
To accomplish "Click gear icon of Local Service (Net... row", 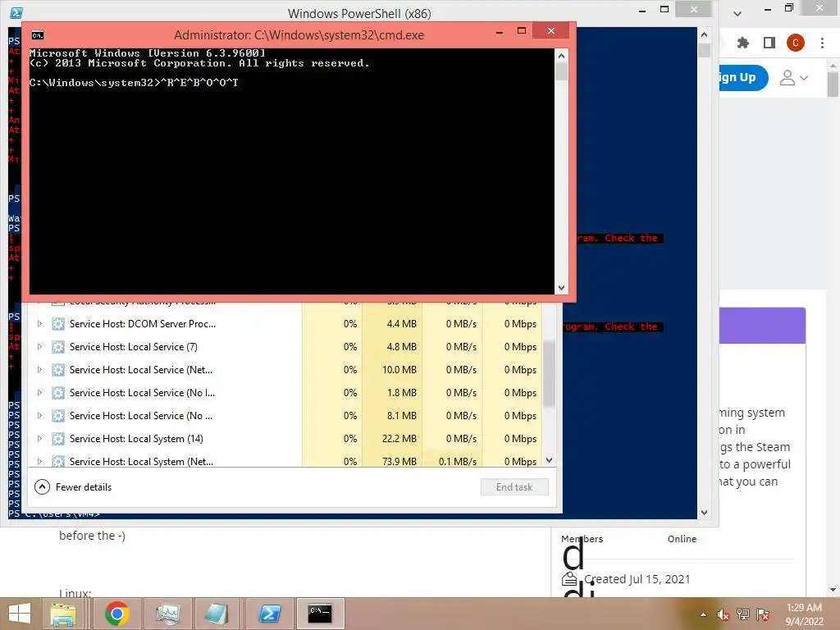I will 58,370.
